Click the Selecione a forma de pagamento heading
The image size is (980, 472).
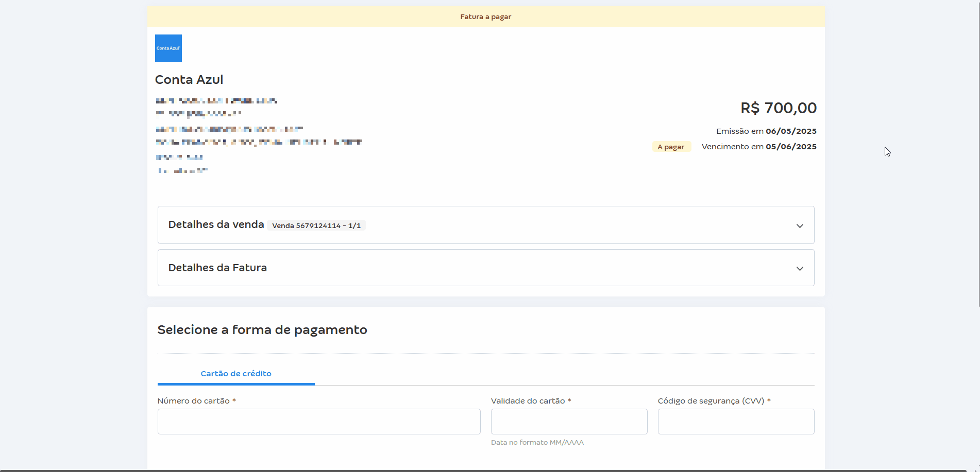(262, 330)
